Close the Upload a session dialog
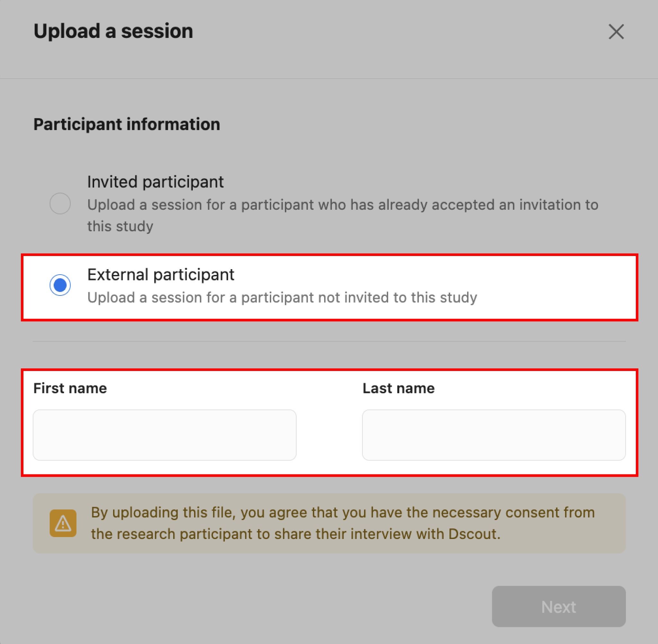The width and height of the screenshot is (658, 644). pos(616,32)
